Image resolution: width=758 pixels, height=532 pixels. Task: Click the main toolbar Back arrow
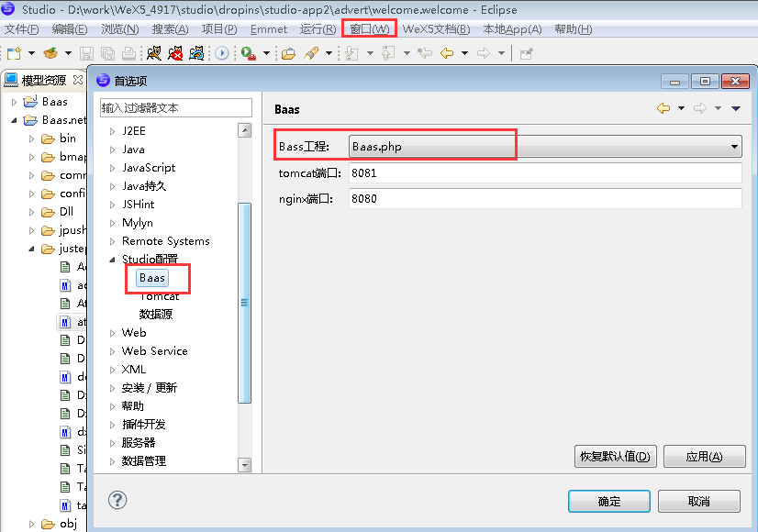pos(447,53)
